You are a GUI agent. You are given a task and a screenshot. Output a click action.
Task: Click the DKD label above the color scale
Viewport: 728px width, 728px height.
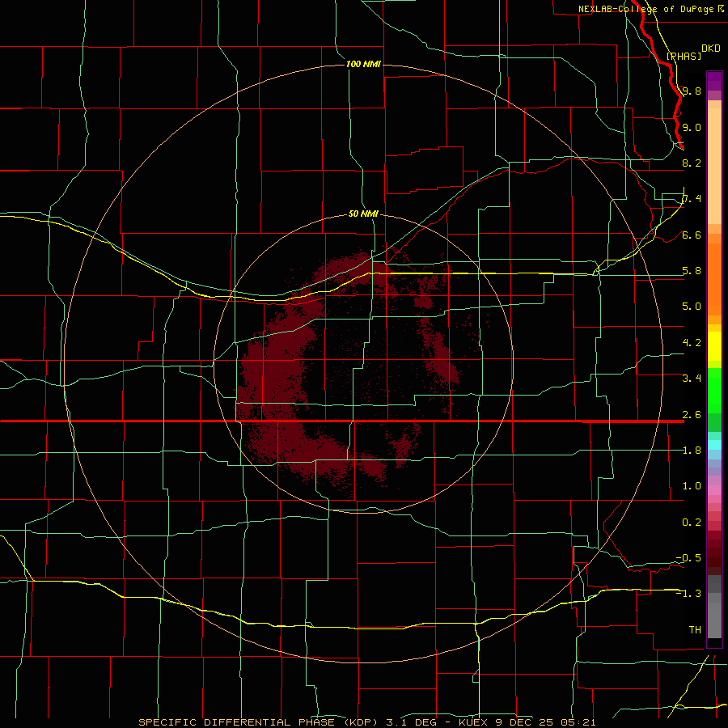pos(711,49)
